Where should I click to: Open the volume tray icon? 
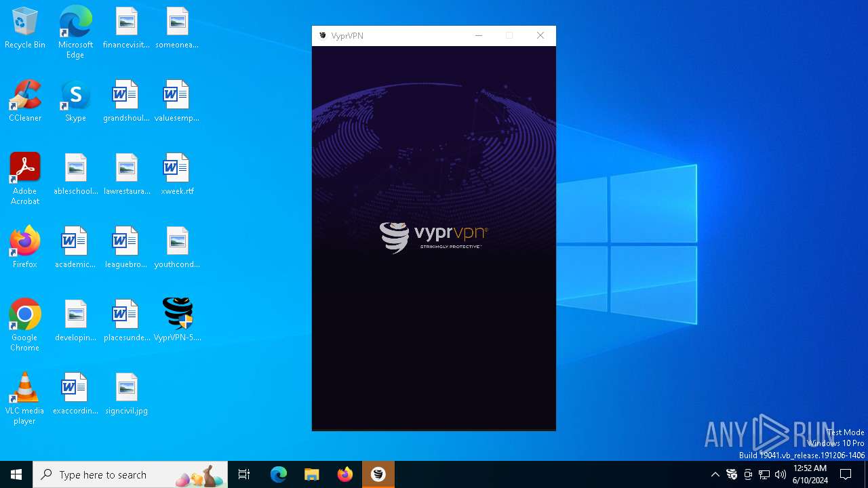[x=781, y=474]
